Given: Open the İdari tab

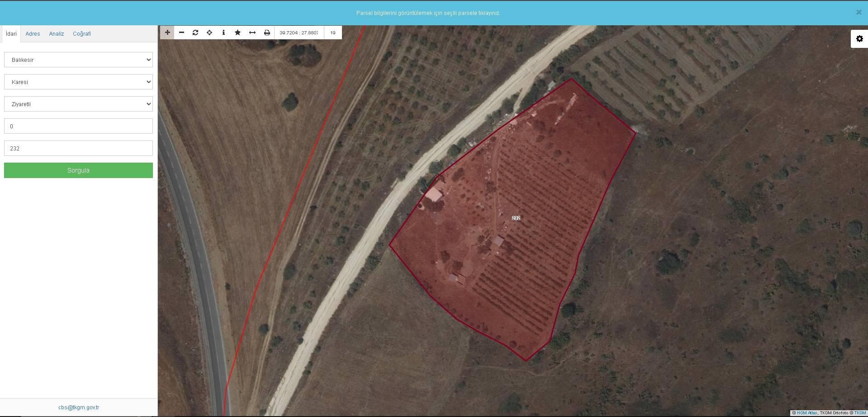Looking at the screenshot, I should [x=11, y=34].
